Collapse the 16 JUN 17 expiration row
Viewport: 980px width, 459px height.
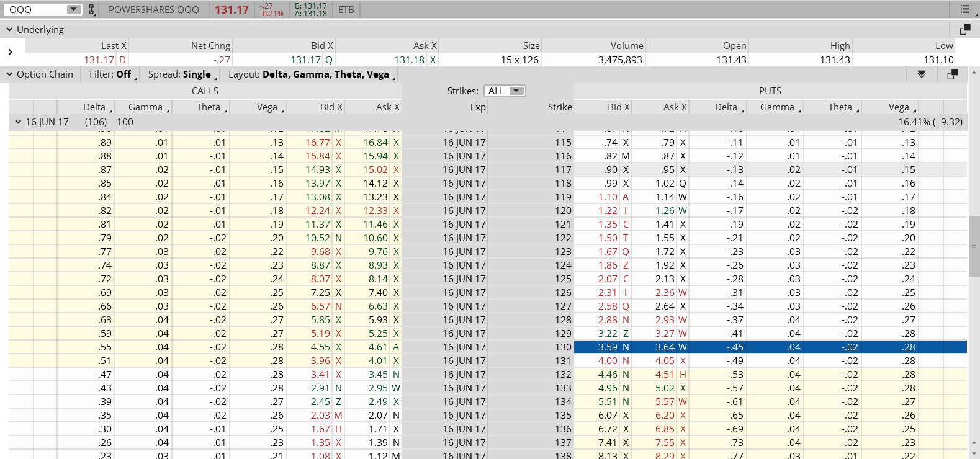[x=18, y=122]
